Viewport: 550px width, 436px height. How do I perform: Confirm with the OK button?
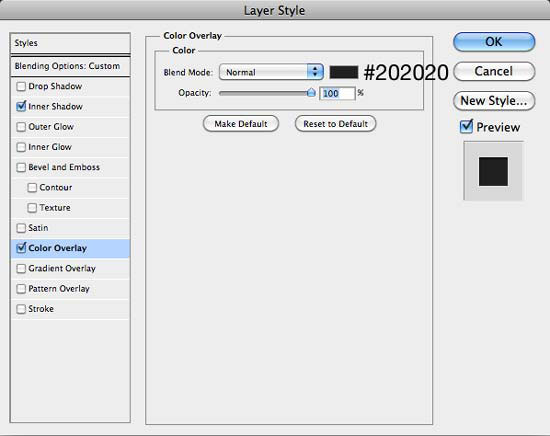[x=494, y=42]
